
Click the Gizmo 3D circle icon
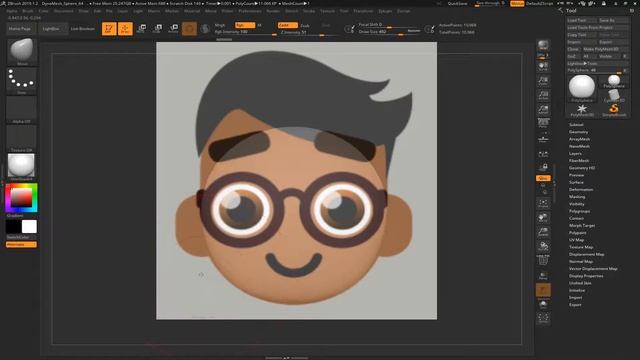[189, 29]
